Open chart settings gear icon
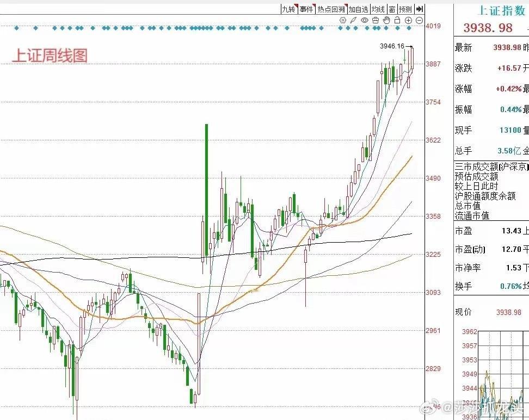Viewport: 529px width, 420px height. coord(343,20)
